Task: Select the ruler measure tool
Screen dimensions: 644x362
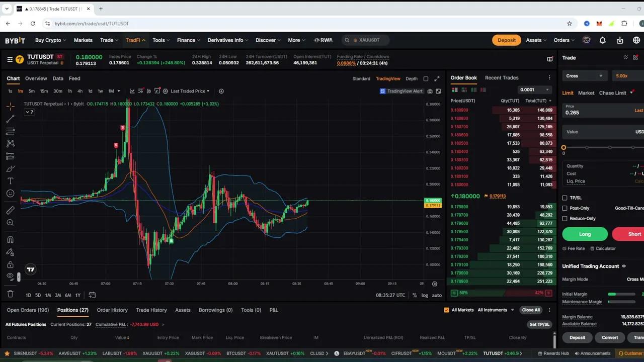Action: click(x=10, y=210)
